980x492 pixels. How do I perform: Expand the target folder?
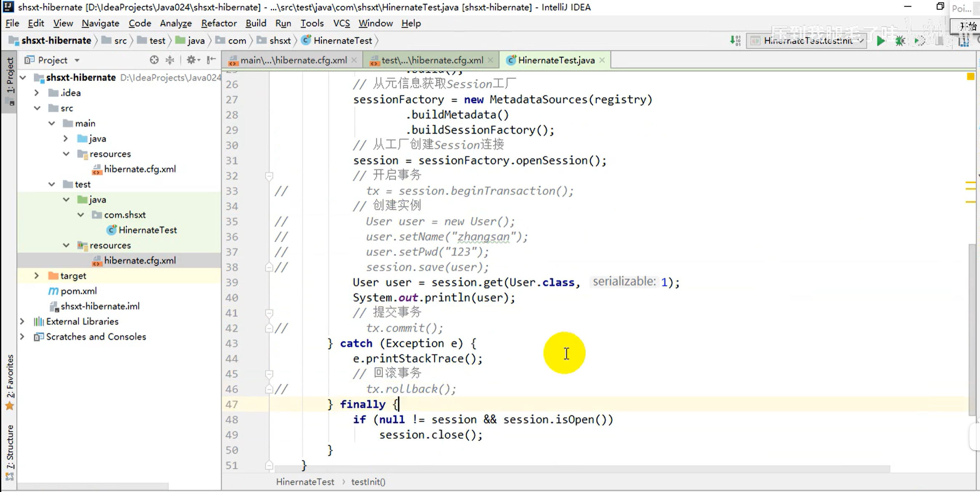[x=37, y=276]
